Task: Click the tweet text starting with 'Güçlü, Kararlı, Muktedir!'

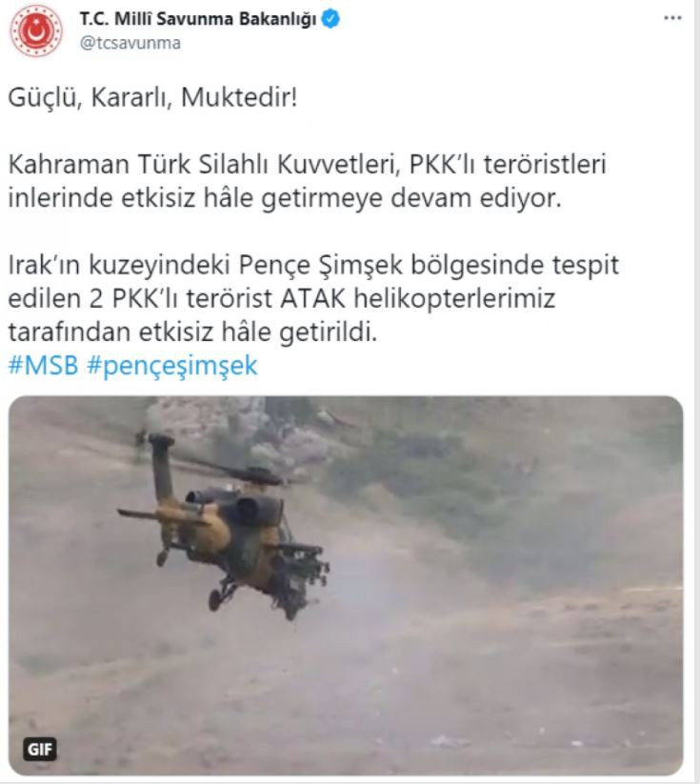Action: pyautogui.click(x=153, y=97)
